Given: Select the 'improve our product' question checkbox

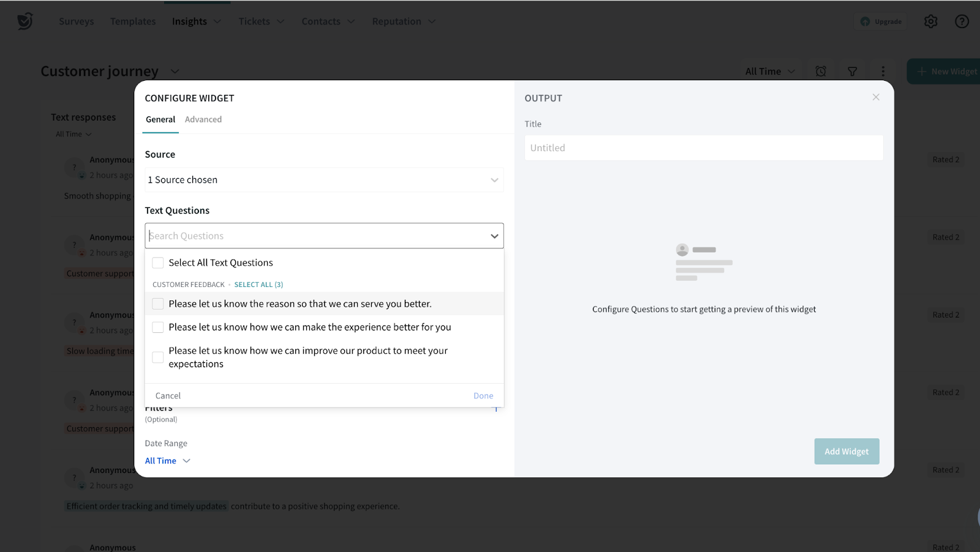Looking at the screenshot, I should point(158,357).
